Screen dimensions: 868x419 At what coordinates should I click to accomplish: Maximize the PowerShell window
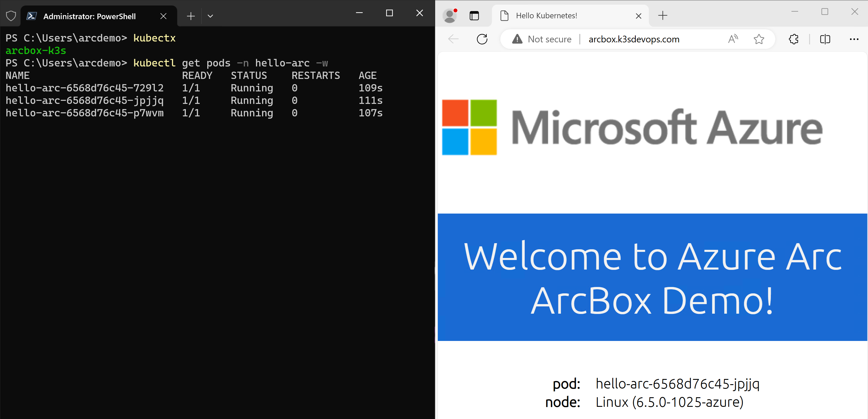(x=389, y=13)
